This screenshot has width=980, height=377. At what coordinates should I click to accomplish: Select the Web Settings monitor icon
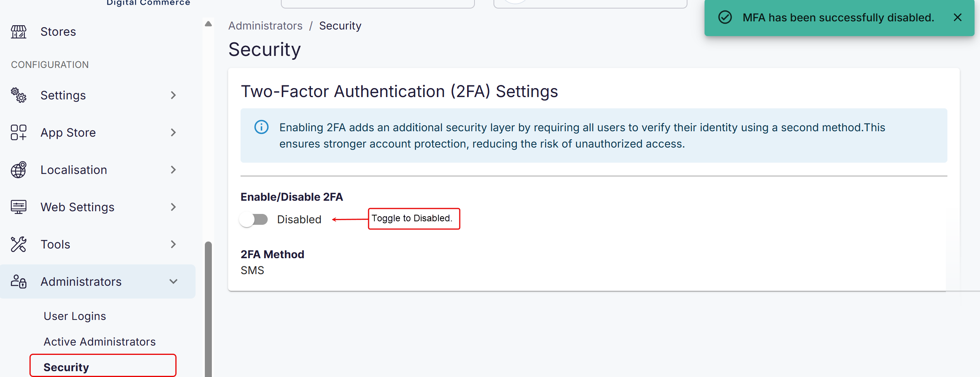[18, 207]
